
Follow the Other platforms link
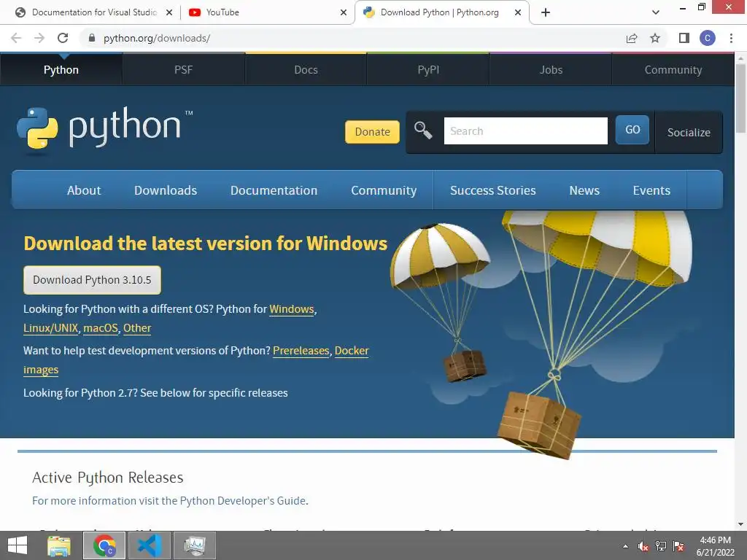coord(137,328)
